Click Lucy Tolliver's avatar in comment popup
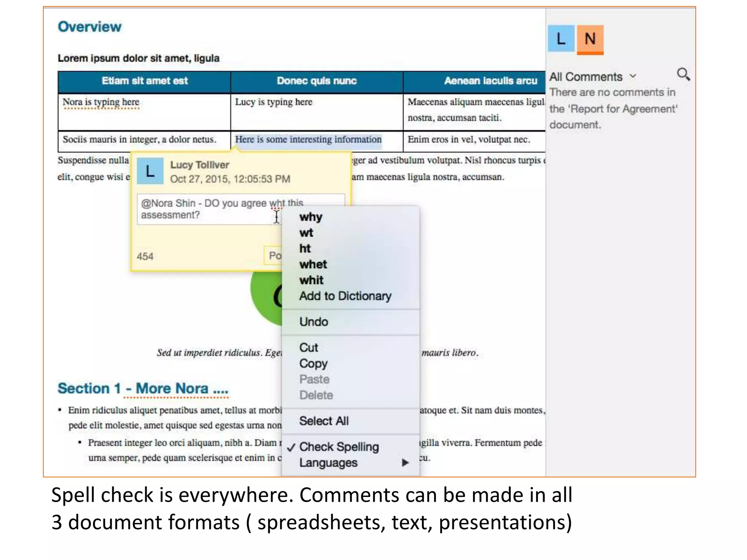Viewport: 747px width, 560px height. pyautogui.click(x=150, y=171)
